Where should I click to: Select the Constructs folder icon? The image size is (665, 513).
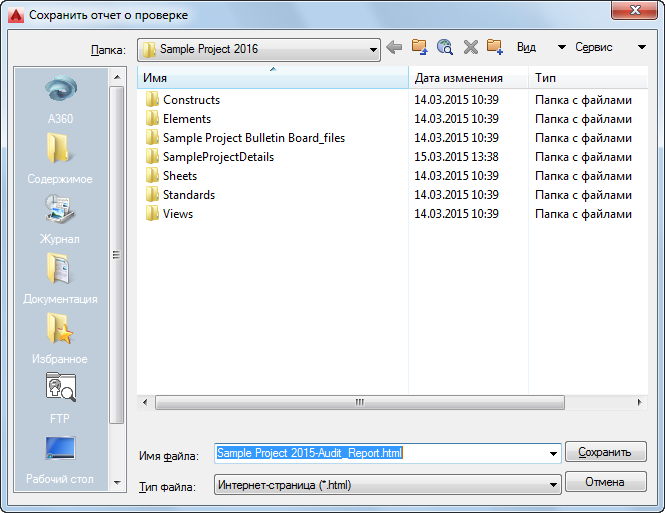[x=152, y=100]
